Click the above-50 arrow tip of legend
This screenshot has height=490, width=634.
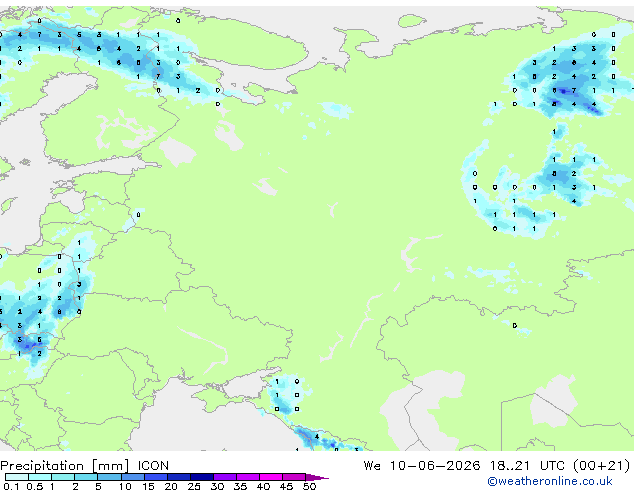point(317,477)
